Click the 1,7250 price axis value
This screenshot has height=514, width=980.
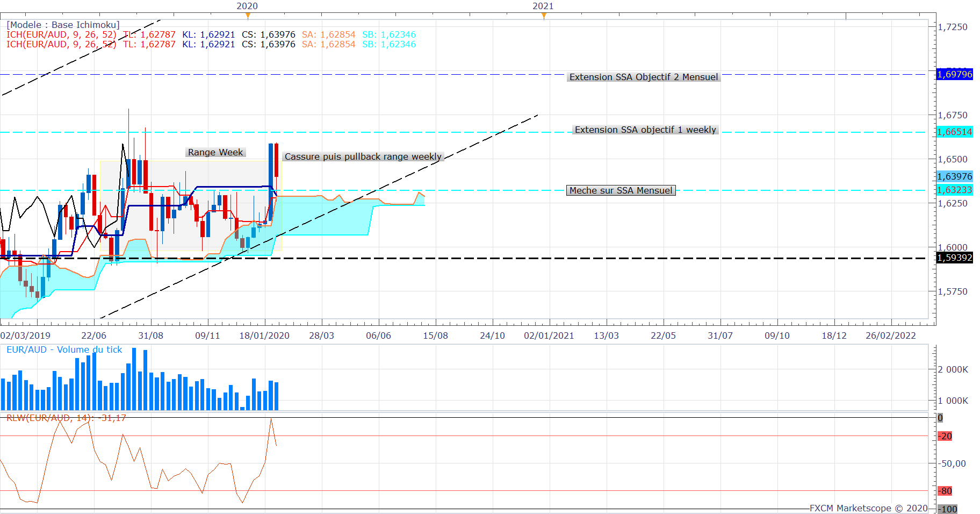953,27
